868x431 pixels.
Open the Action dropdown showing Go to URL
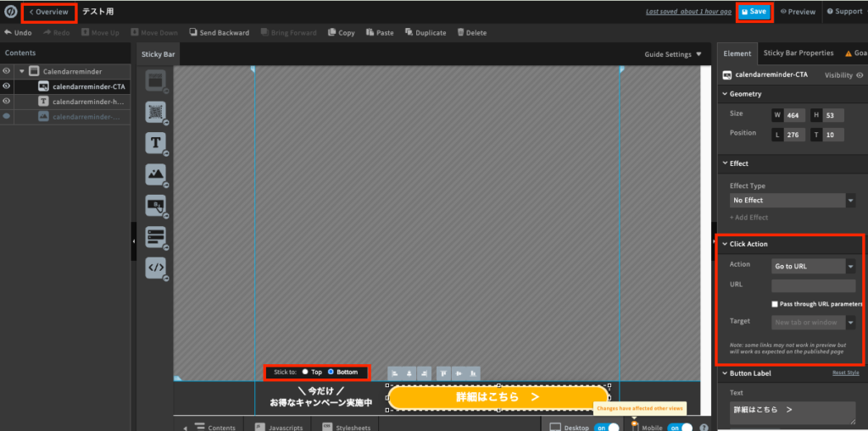click(x=813, y=266)
